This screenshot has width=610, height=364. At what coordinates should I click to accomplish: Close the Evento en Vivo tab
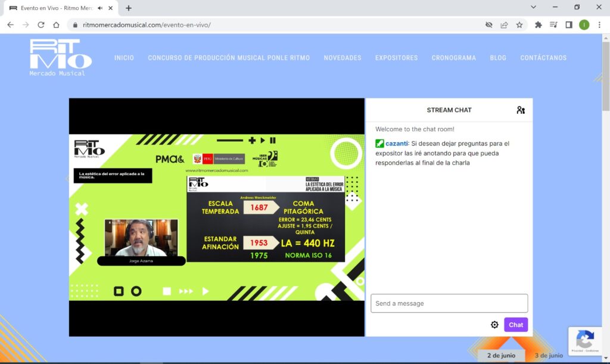[x=110, y=8]
